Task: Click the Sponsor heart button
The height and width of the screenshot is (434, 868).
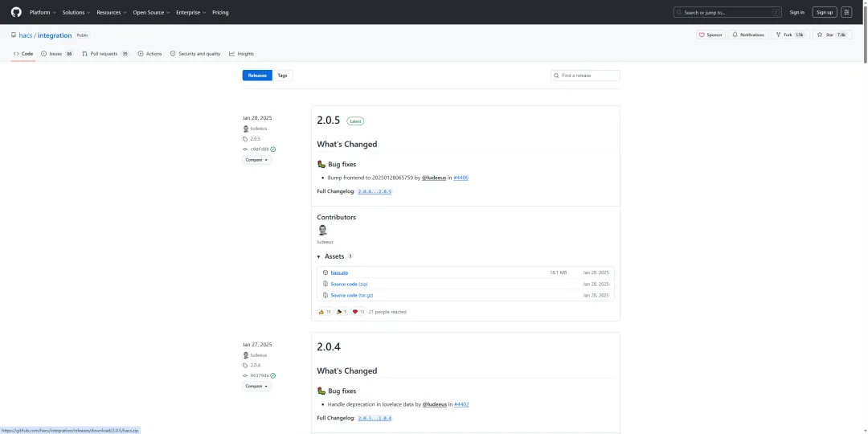Action: coord(710,35)
